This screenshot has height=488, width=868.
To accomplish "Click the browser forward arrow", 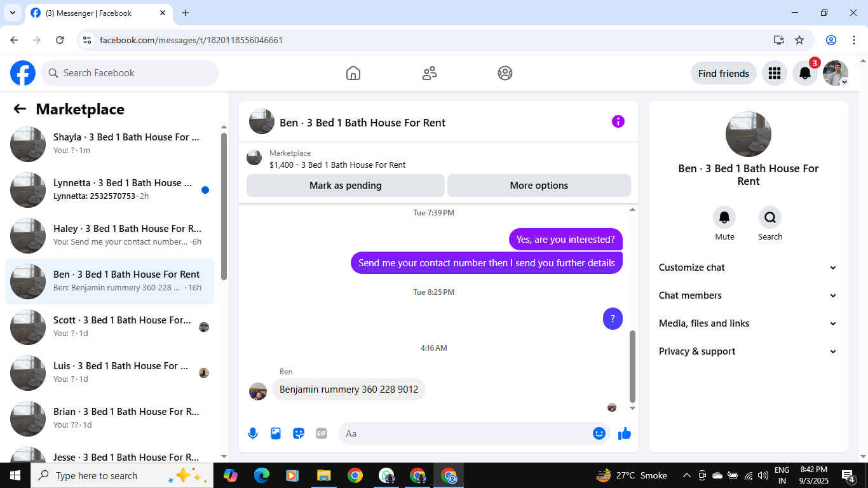I will [37, 40].
